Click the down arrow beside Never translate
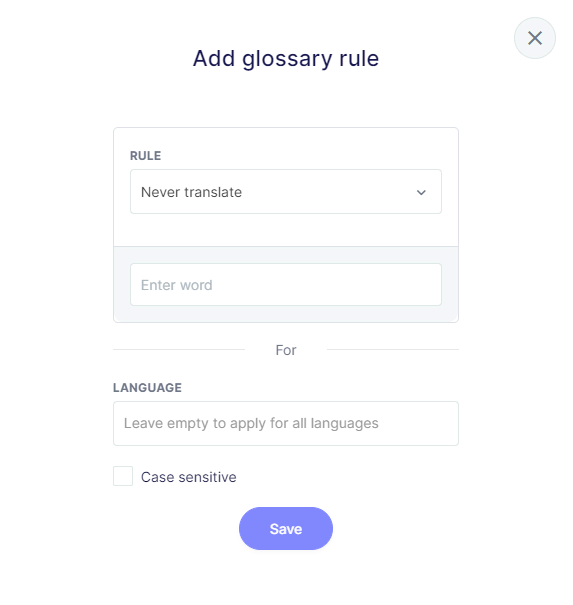The height and width of the screenshot is (605, 573). pyautogui.click(x=421, y=192)
